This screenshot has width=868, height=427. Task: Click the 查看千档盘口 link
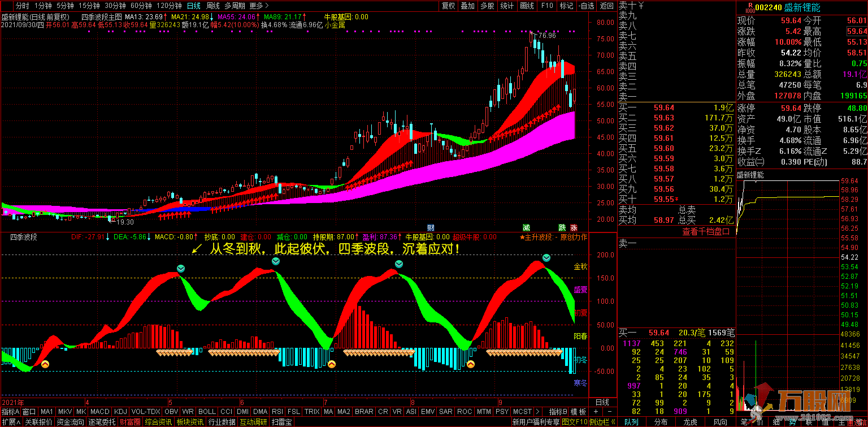point(701,231)
